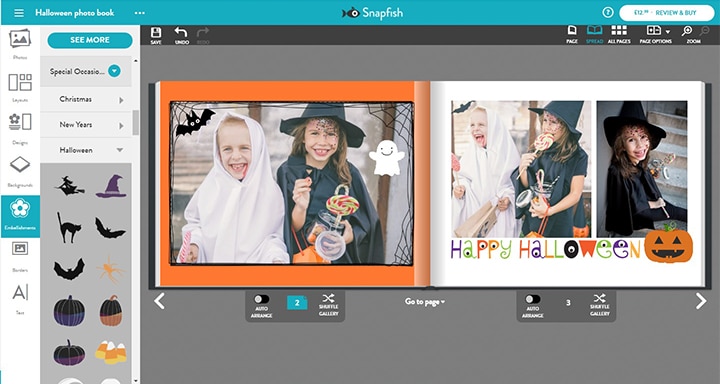The width and height of the screenshot is (720, 384).
Task: Select the purple witch hat embellishment
Action: coord(111,186)
